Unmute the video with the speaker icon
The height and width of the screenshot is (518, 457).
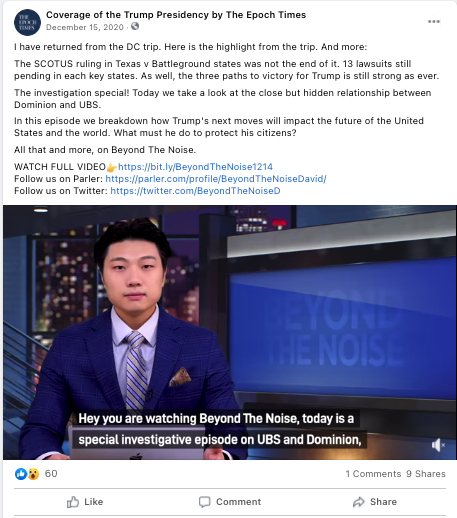(438, 445)
